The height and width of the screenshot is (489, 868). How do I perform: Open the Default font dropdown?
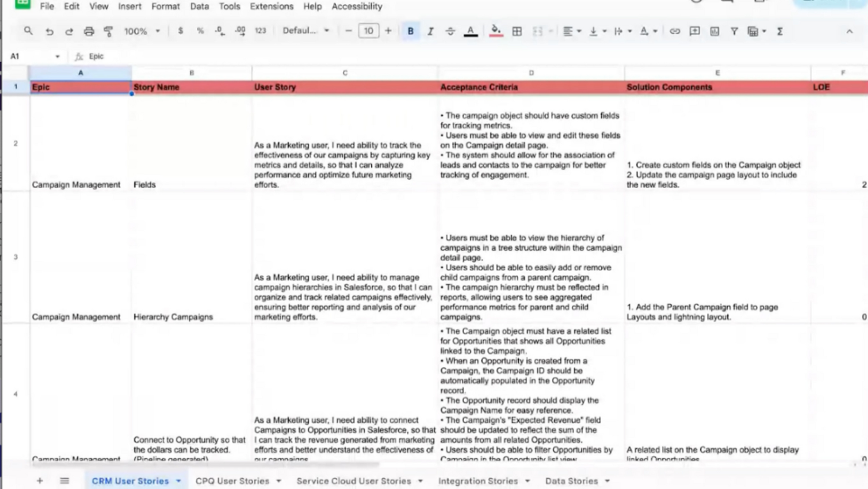(x=306, y=31)
